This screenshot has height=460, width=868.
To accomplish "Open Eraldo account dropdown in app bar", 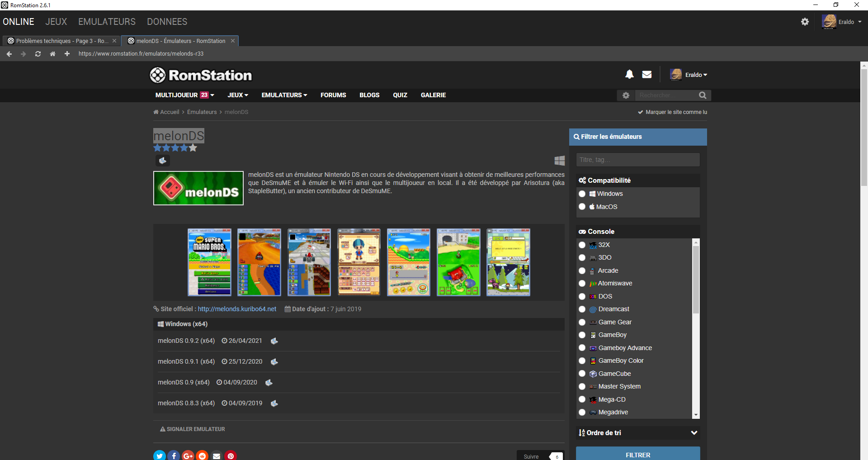I will tap(842, 22).
